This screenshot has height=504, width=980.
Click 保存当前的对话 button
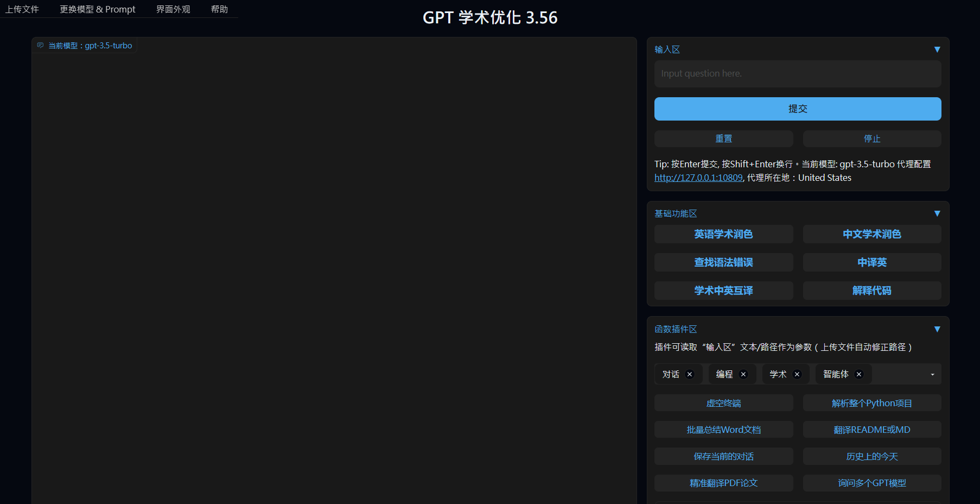(724, 456)
